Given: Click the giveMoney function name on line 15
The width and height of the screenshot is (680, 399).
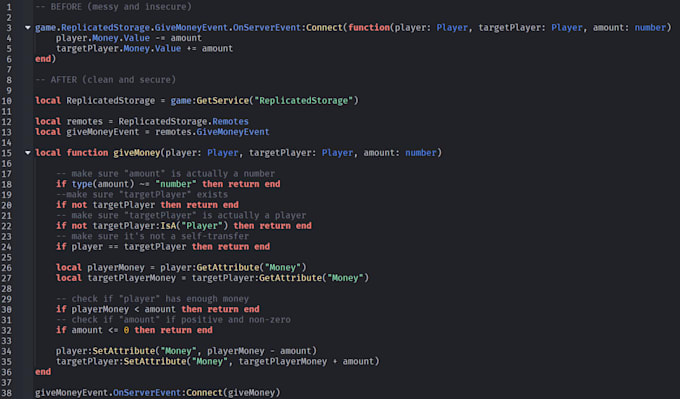Looking at the screenshot, I should [137, 153].
